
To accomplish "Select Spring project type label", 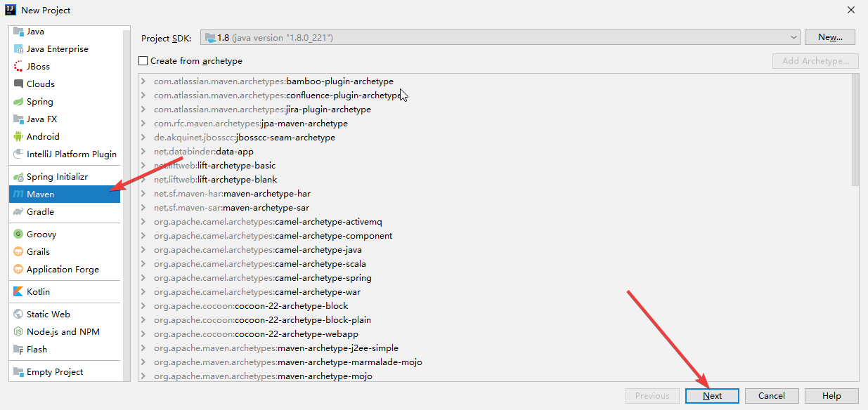I will 40,102.
